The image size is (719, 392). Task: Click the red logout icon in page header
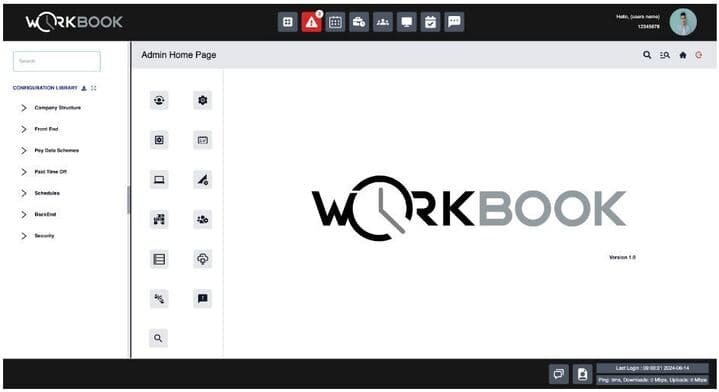coord(699,55)
